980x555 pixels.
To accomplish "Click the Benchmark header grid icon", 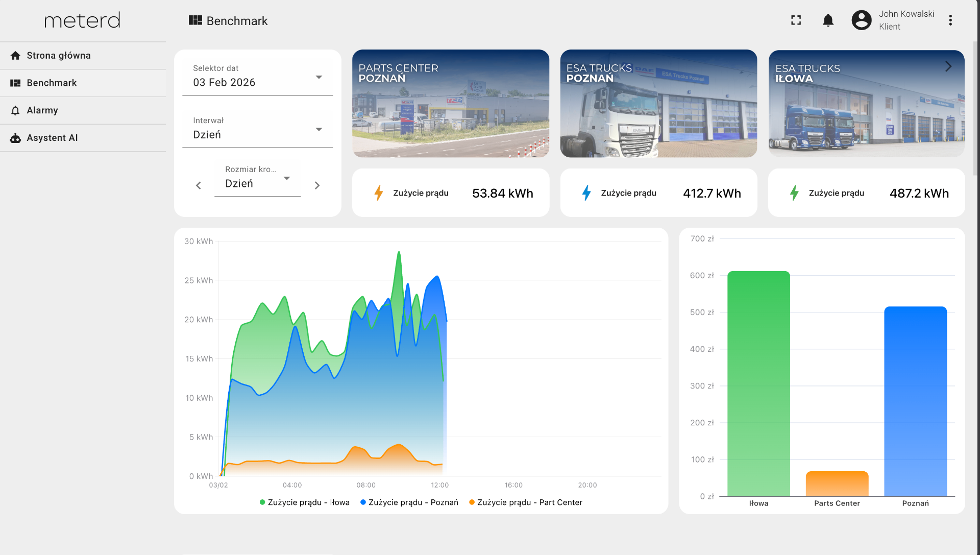I will point(195,20).
